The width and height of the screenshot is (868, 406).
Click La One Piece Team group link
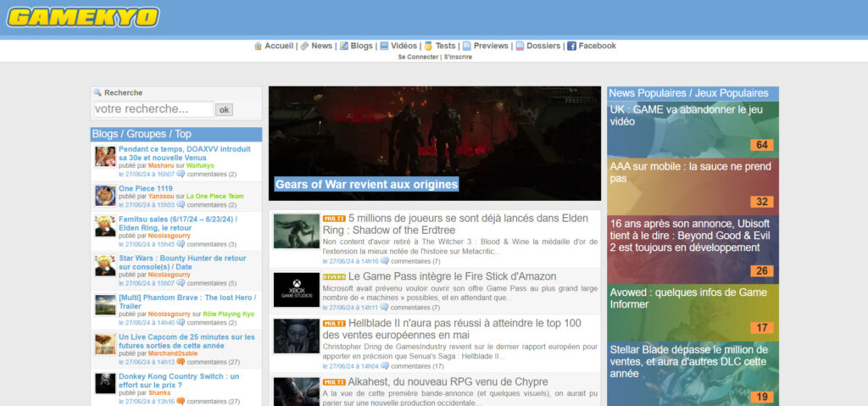coord(214,197)
